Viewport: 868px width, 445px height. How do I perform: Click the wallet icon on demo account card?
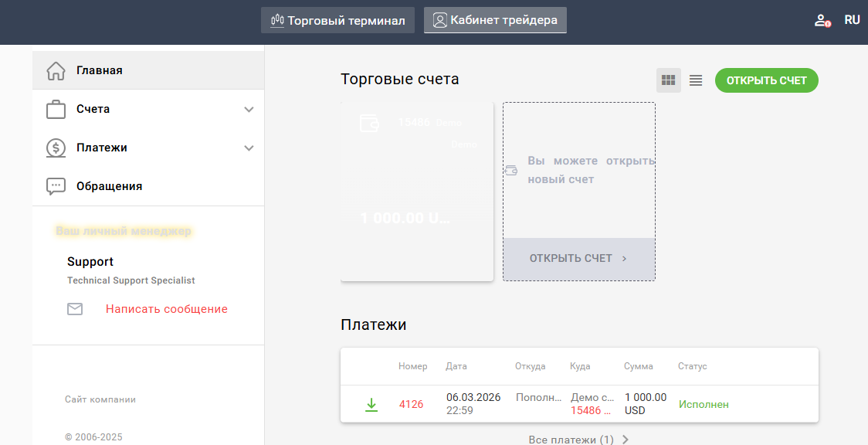(369, 124)
